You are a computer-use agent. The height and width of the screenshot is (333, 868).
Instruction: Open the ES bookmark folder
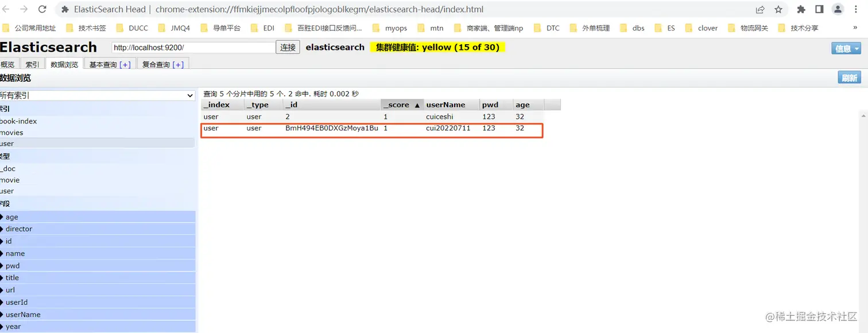tap(665, 28)
